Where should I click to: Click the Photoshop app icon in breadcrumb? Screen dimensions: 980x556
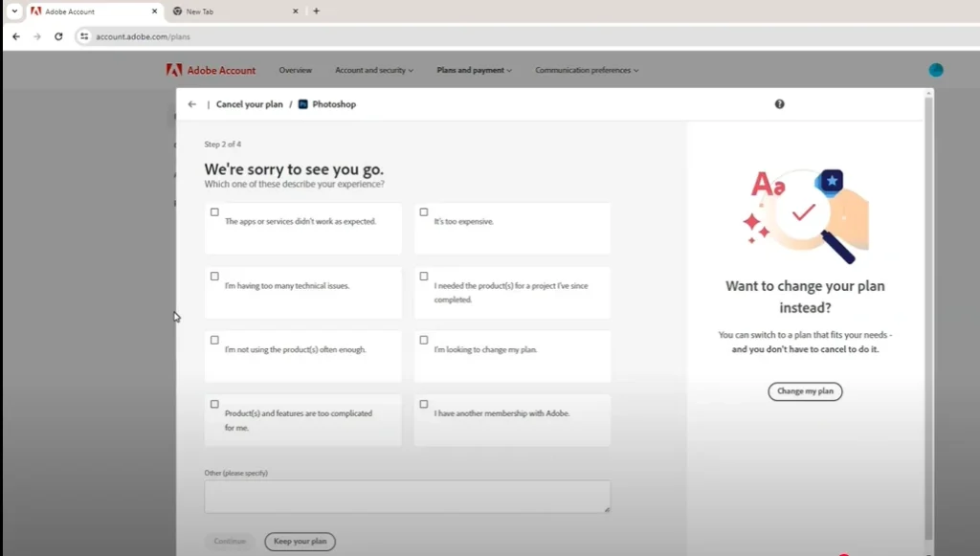click(x=303, y=104)
